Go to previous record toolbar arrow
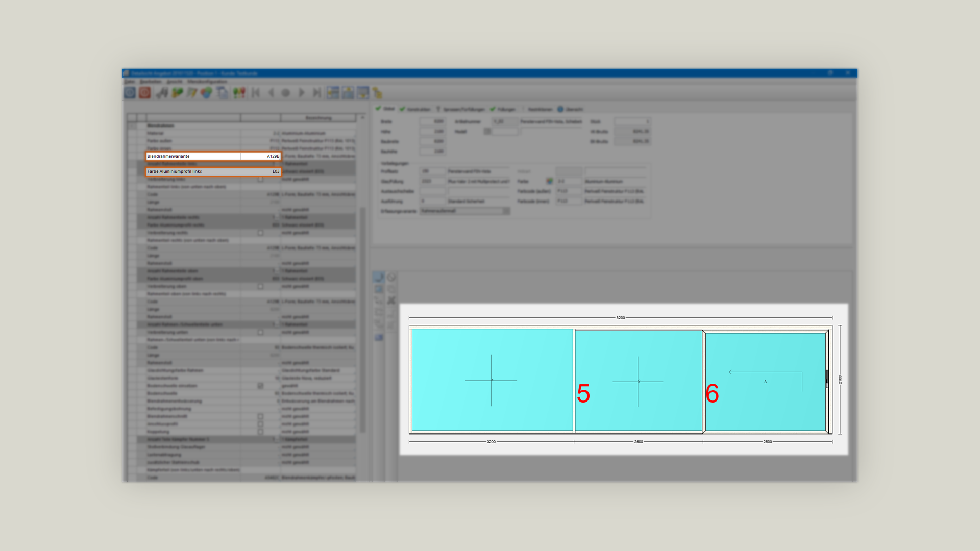Screen dimensions: 980x551 tap(271, 93)
